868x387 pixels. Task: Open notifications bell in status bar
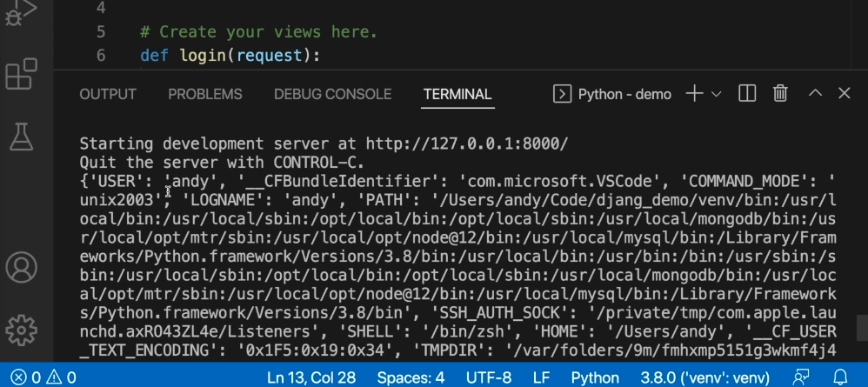[x=840, y=377]
